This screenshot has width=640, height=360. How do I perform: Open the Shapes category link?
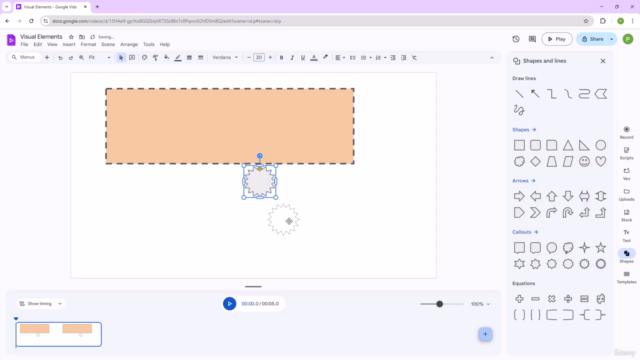pyautogui.click(x=524, y=130)
